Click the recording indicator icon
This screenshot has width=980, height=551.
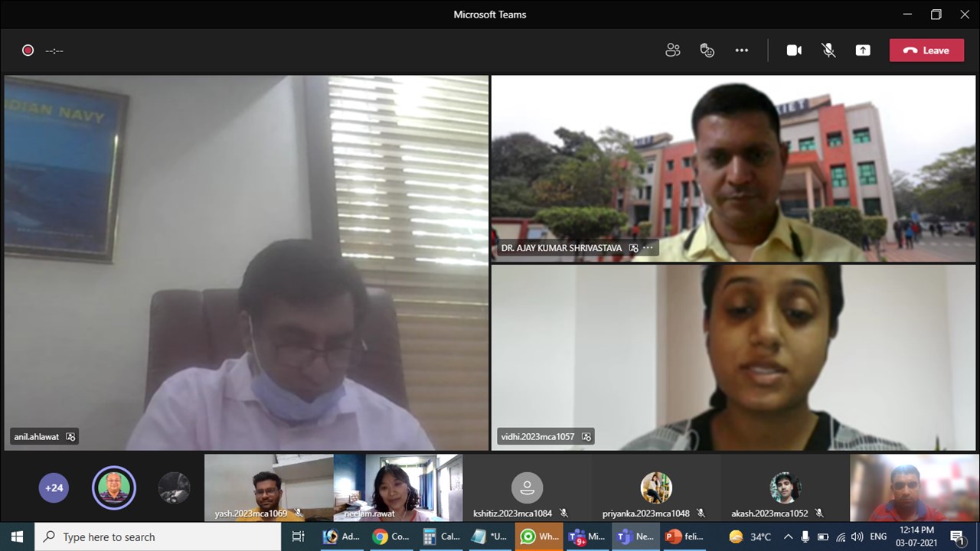[x=28, y=51]
